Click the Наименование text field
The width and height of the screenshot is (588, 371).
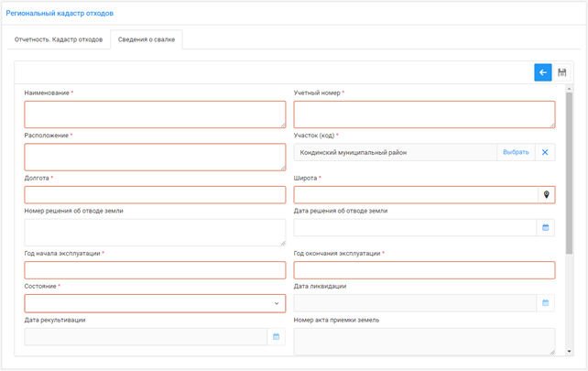(154, 115)
